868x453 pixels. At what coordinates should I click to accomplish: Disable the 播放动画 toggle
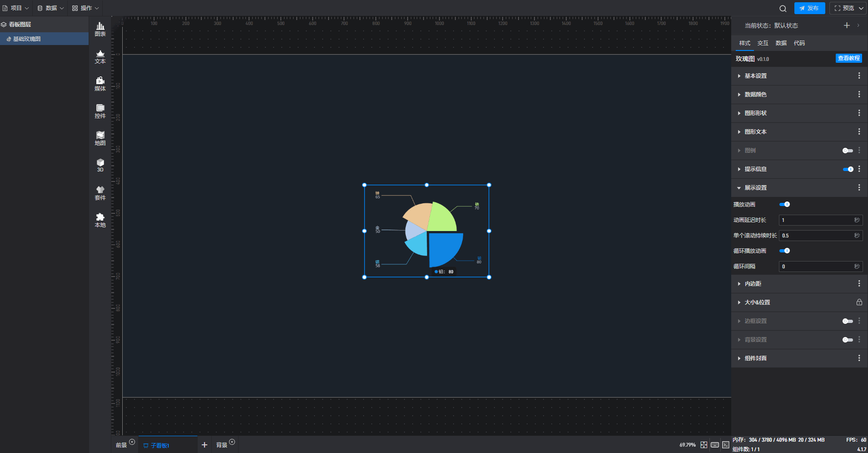tap(784, 204)
